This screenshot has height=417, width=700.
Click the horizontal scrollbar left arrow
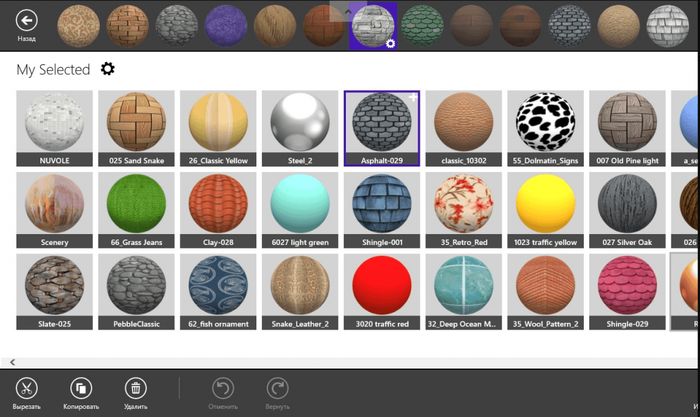tap(12, 362)
